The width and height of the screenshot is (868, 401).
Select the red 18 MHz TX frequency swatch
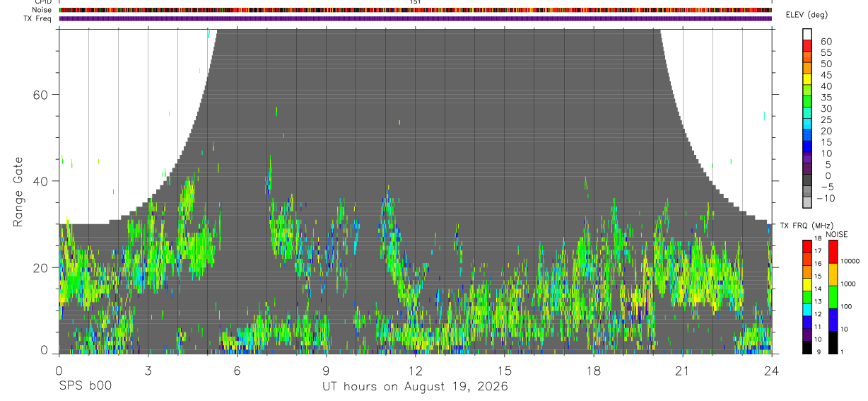point(807,246)
